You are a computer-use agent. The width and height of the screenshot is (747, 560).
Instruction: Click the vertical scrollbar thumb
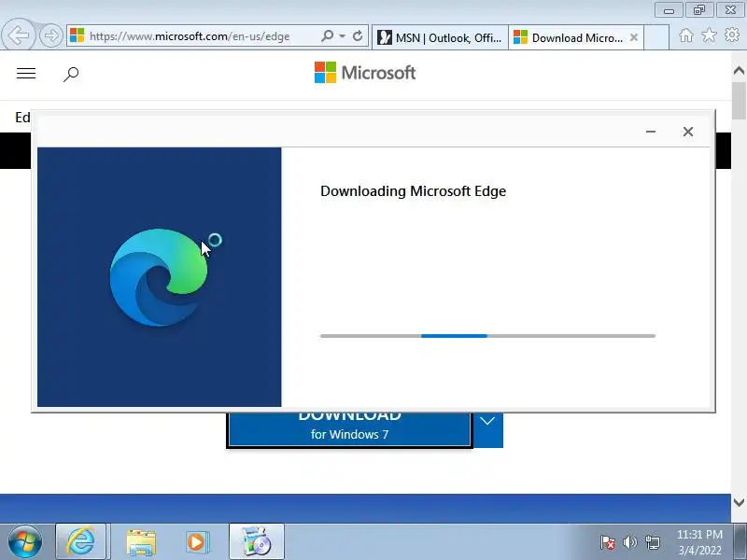740,101
